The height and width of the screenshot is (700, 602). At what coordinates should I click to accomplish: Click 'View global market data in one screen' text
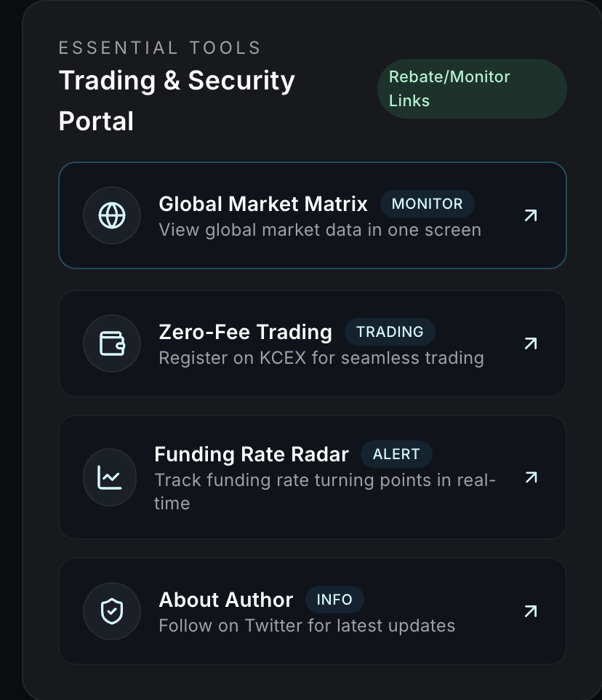click(320, 230)
